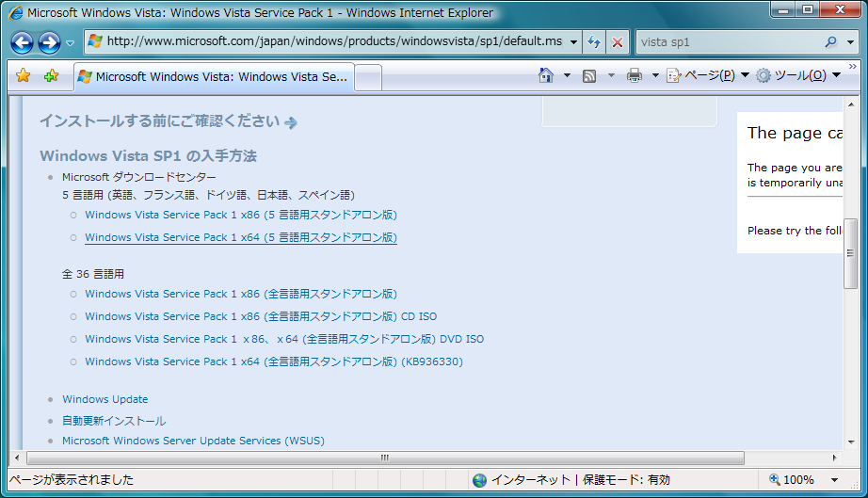Add to Favorites with star-plus icon
Image resolution: width=868 pixels, height=498 pixels.
(51, 75)
